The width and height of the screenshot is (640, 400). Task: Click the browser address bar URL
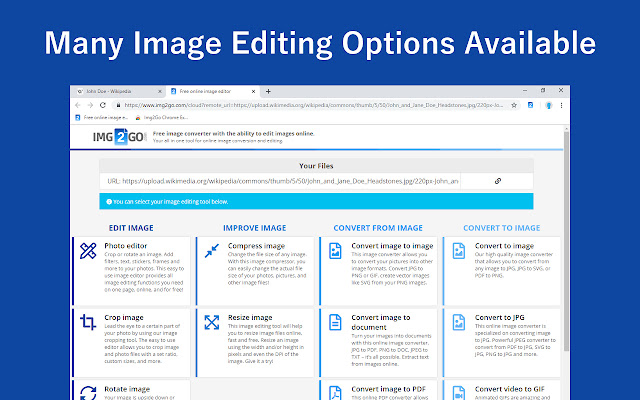tap(300, 105)
